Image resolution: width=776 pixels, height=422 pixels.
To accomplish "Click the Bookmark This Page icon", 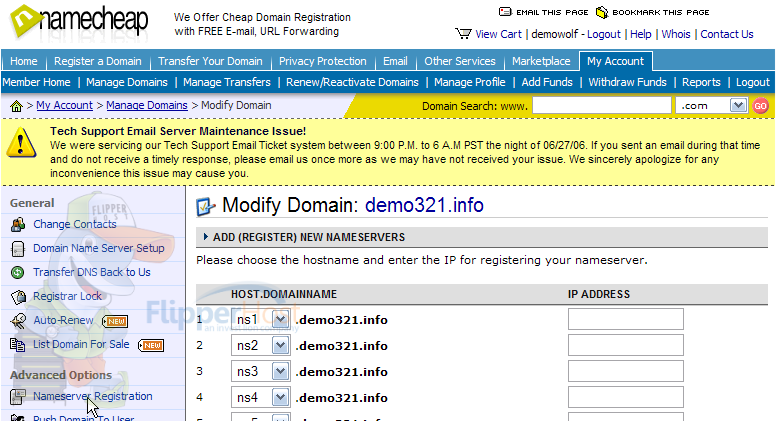I will click(601, 12).
